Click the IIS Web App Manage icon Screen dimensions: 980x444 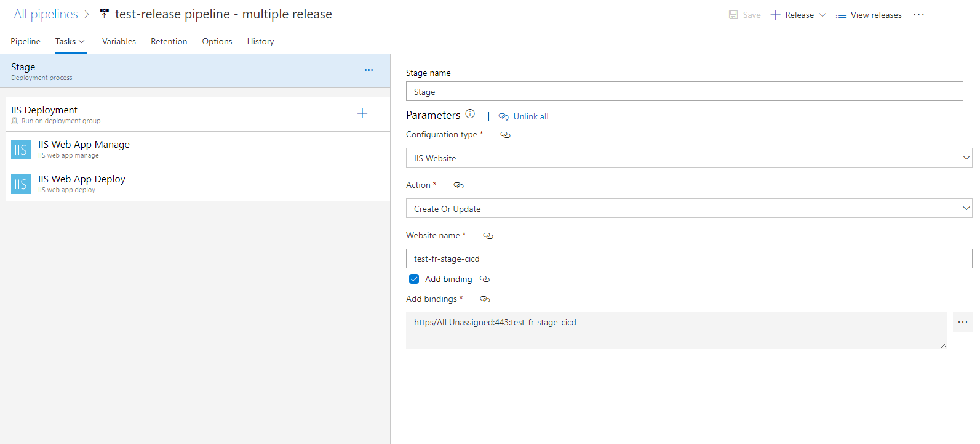(x=21, y=150)
